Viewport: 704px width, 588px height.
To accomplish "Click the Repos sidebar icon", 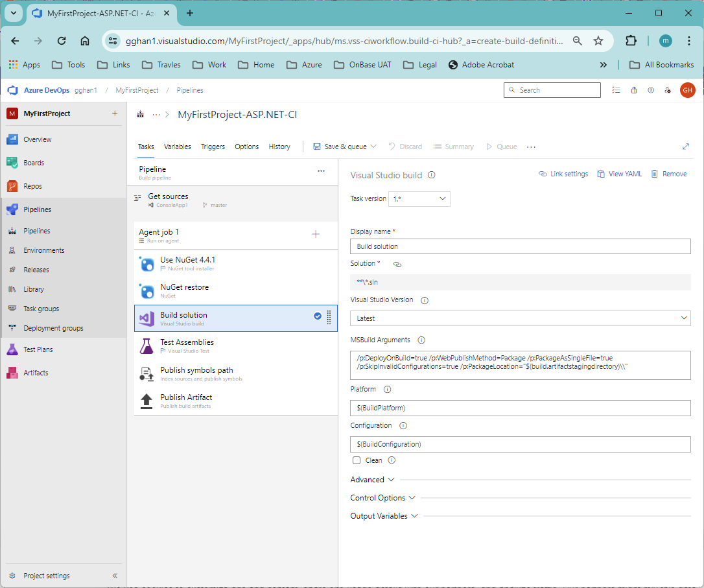I will (x=12, y=186).
